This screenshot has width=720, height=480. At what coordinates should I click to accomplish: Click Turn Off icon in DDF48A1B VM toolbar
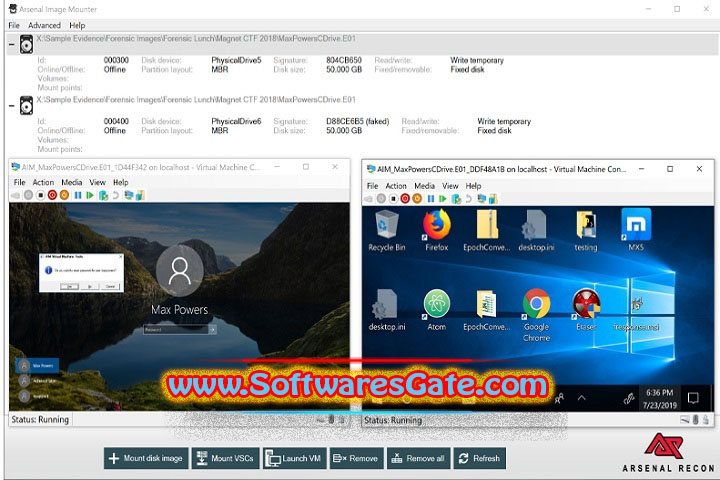(393, 198)
